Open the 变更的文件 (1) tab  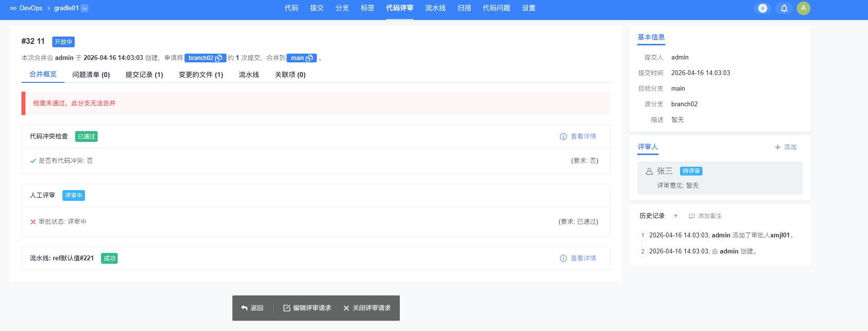click(201, 75)
